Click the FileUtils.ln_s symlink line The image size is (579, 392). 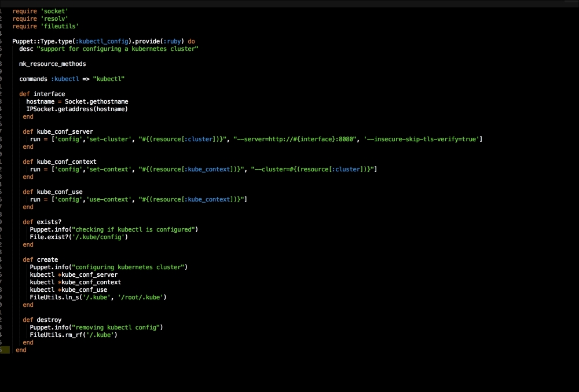coord(98,297)
